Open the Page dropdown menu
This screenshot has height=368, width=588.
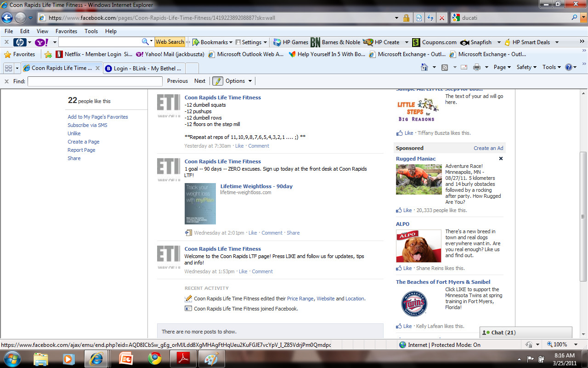(503, 67)
